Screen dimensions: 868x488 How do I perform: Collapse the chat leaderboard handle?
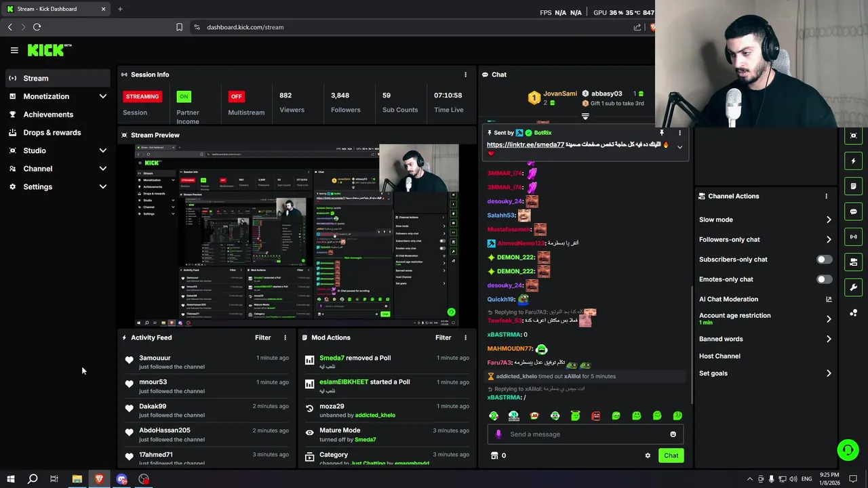pos(585,117)
